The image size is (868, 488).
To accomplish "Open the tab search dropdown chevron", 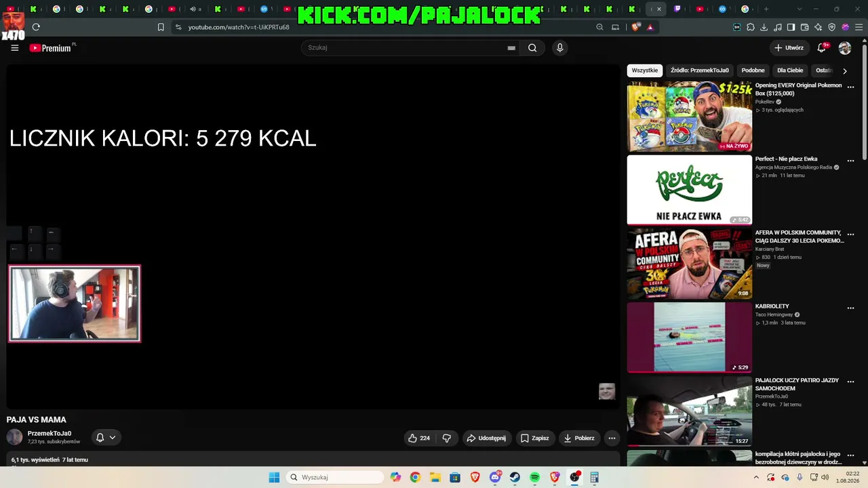I will tap(800, 9).
